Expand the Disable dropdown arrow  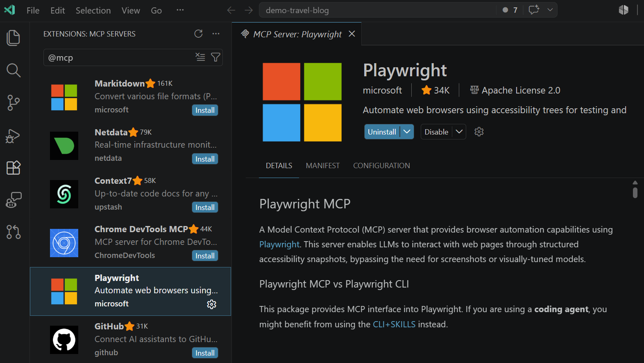coord(459,132)
